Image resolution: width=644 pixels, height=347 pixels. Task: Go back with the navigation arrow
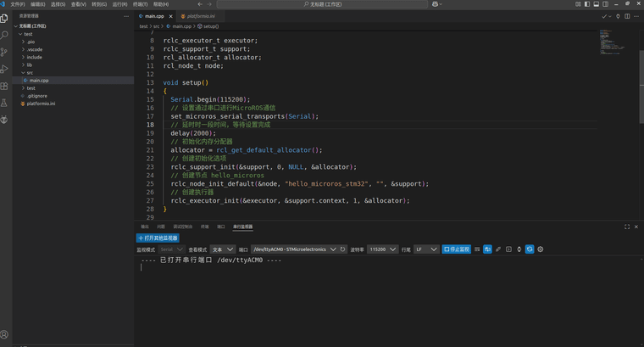[x=200, y=4]
